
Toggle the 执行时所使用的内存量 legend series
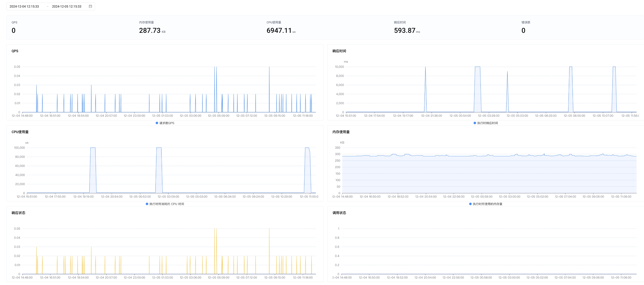[x=486, y=204]
